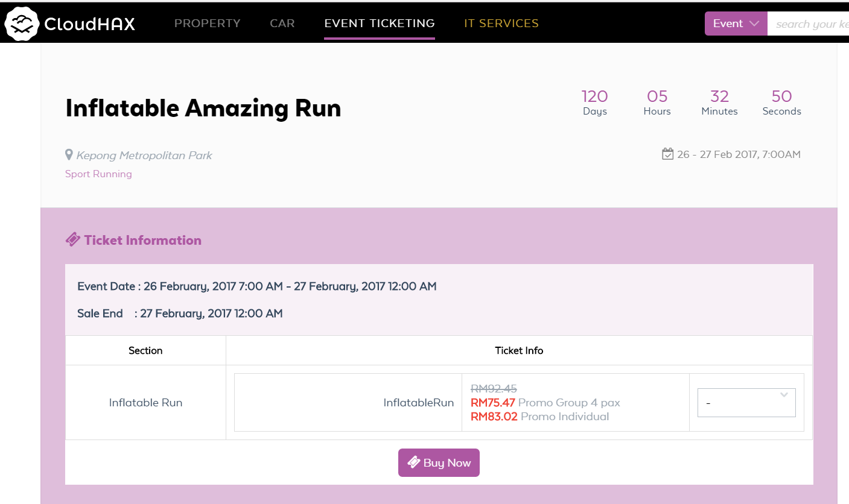849x504 pixels.
Task: Click the Buy Now button
Action: [x=439, y=462]
